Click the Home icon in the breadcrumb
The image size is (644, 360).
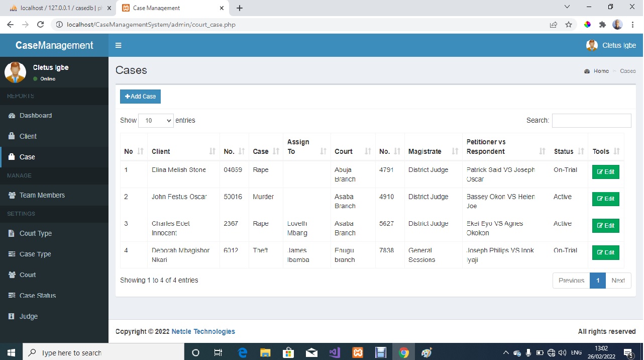click(x=587, y=71)
